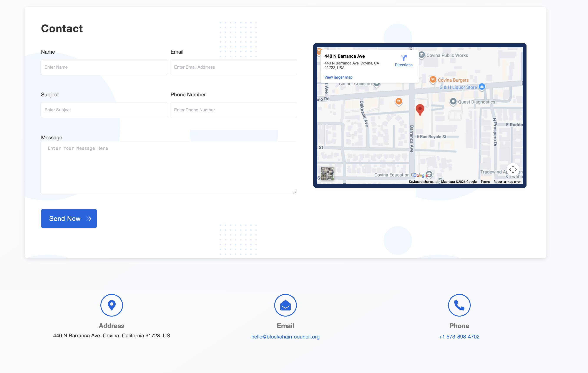Click the Covina Public Works marker
This screenshot has width=588, height=373.
[x=422, y=55]
